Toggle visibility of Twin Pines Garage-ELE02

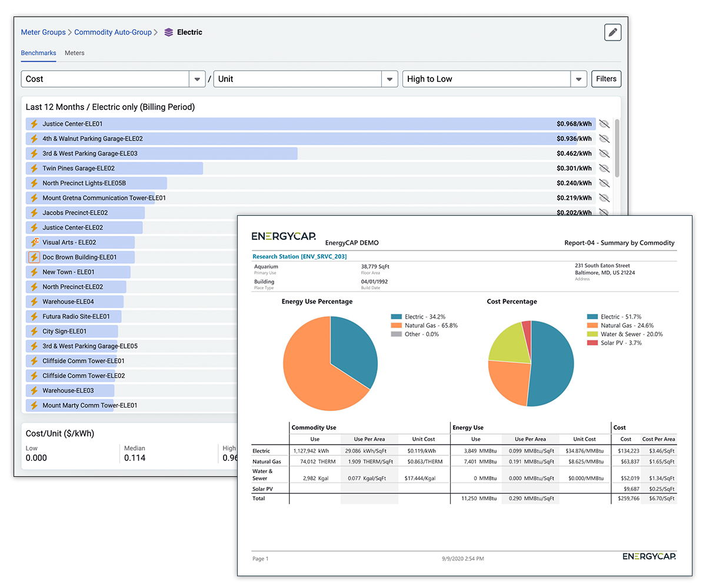[604, 168]
